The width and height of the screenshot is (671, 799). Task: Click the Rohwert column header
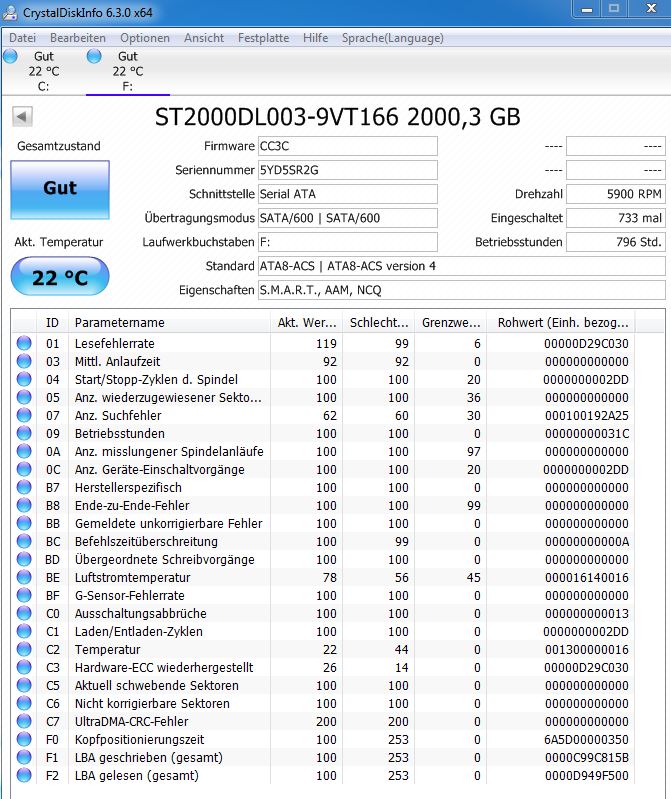[x=560, y=323]
